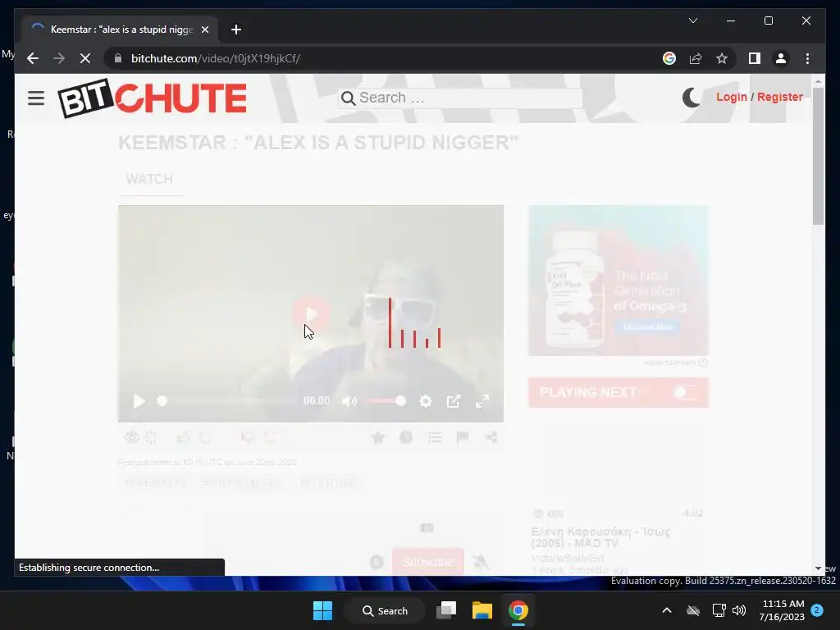Open the Omega-3 advertisement image
The width and height of the screenshot is (840, 630).
point(619,281)
